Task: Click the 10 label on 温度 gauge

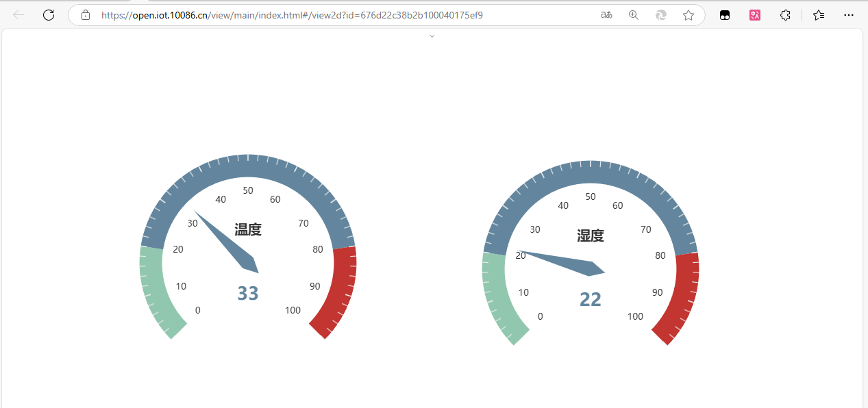Action: coord(181,286)
